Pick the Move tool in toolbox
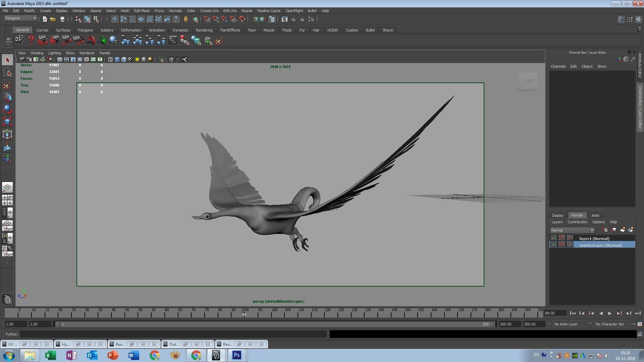This screenshot has width=644, height=362. pos(7,97)
